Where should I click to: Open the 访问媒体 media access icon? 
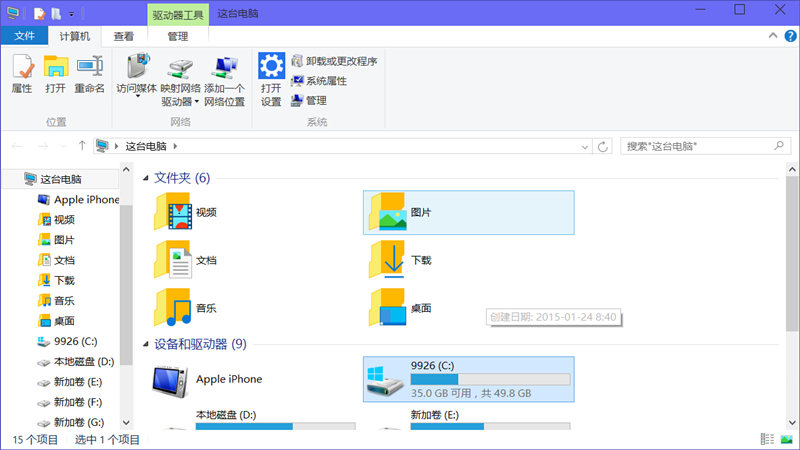point(137,66)
